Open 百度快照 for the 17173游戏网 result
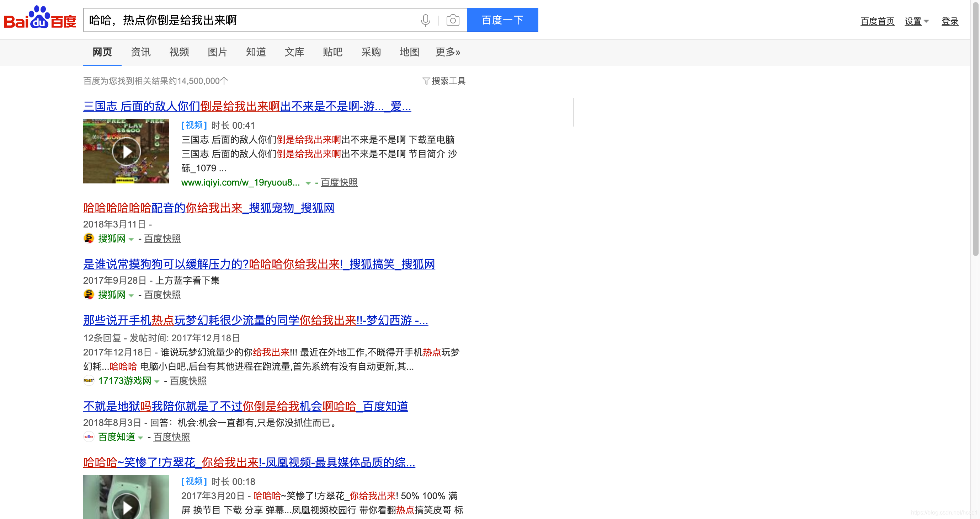The height and width of the screenshot is (519, 980). point(188,381)
